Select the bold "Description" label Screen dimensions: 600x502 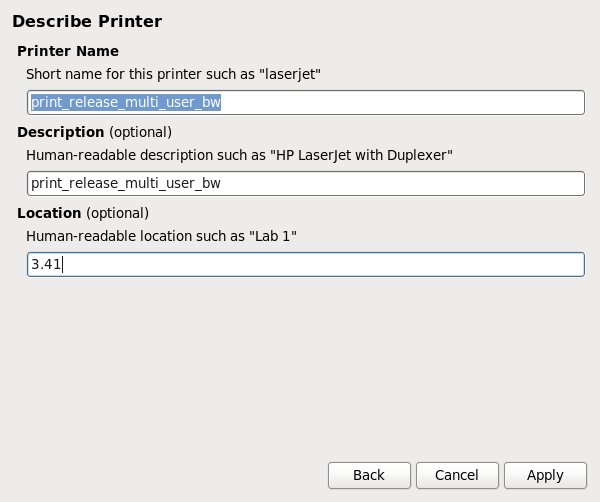coord(61,132)
